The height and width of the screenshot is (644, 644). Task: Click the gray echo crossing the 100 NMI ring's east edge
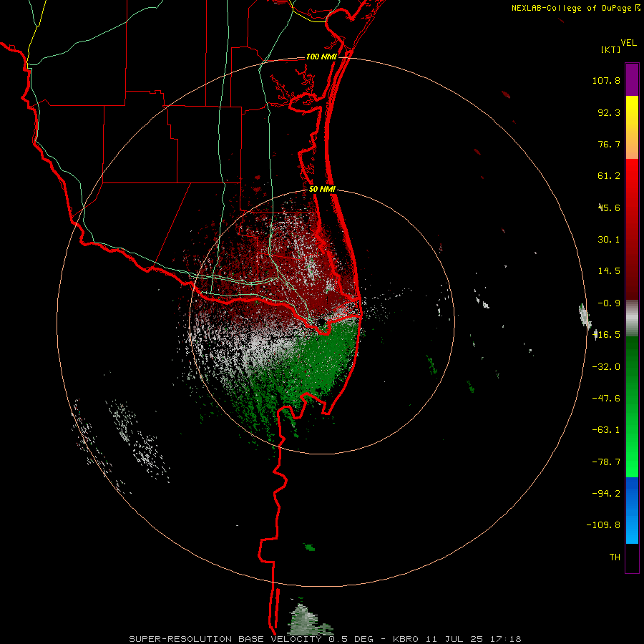585,316
